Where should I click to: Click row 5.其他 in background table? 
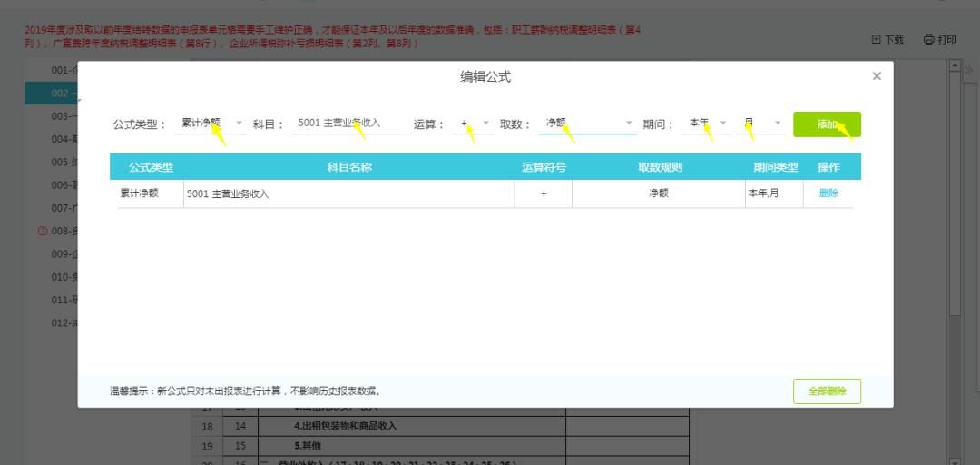point(411,446)
